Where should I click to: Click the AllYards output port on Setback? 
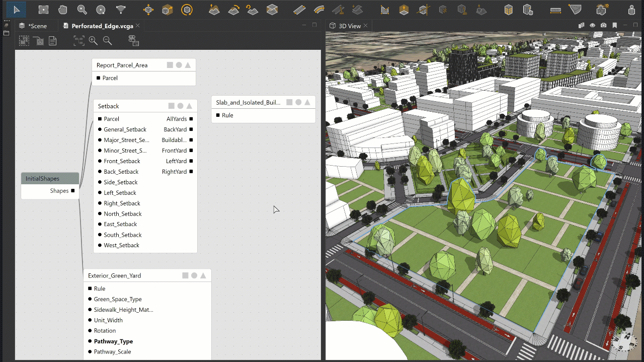191,119
